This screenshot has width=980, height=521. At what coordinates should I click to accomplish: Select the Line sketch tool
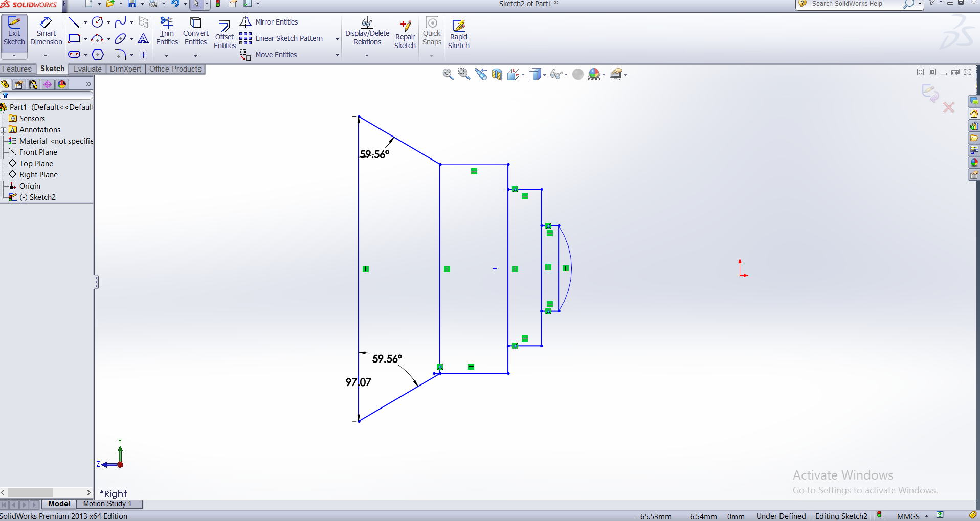(x=74, y=22)
